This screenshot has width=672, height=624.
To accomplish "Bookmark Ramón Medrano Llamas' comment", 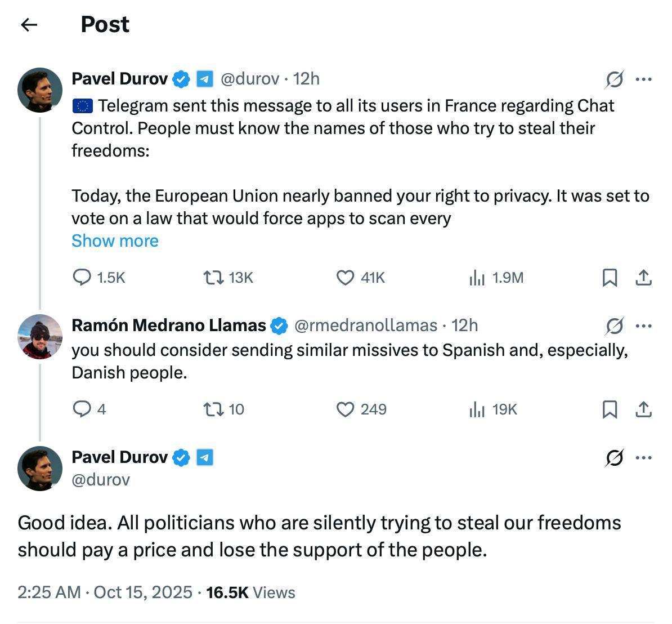I will (610, 409).
